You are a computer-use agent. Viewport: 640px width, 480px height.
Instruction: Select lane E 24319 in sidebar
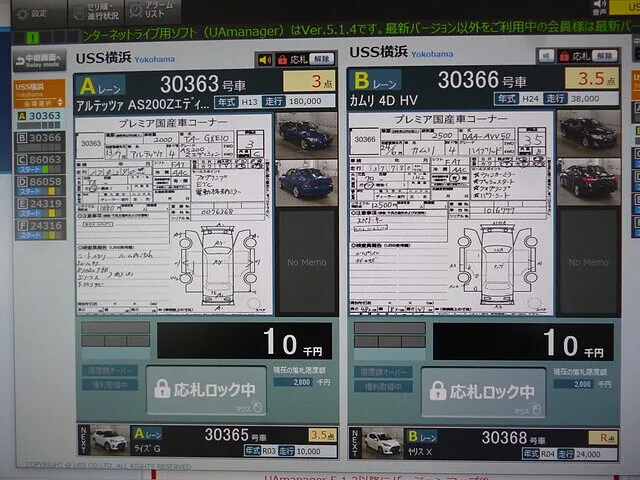[40, 207]
